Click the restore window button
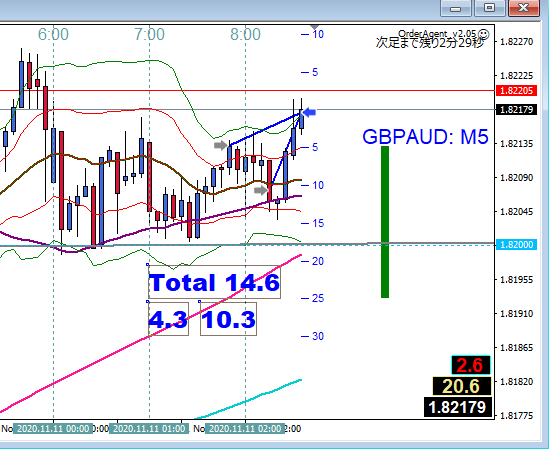Viewport: 549px width, 449px height. pyautogui.click(x=489, y=8)
